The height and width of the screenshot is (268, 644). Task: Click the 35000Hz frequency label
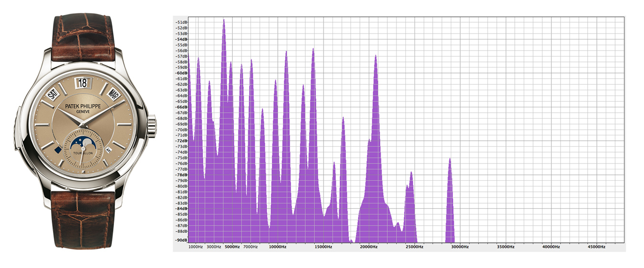click(x=505, y=247)
